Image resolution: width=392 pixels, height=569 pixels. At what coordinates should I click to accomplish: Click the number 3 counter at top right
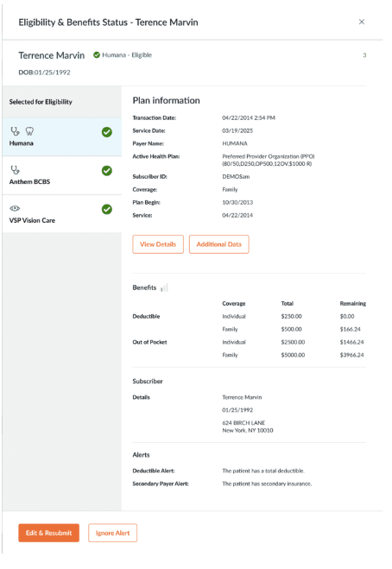(364, 55)
